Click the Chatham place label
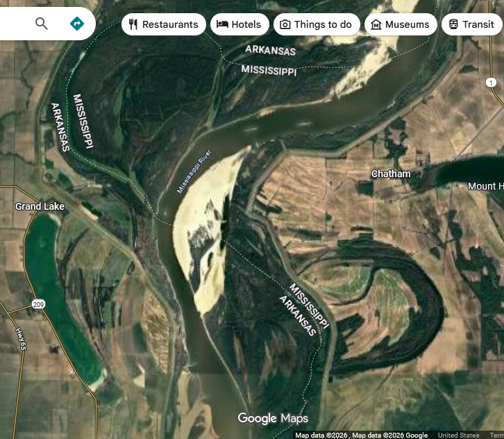 click(x=391, y=174)
